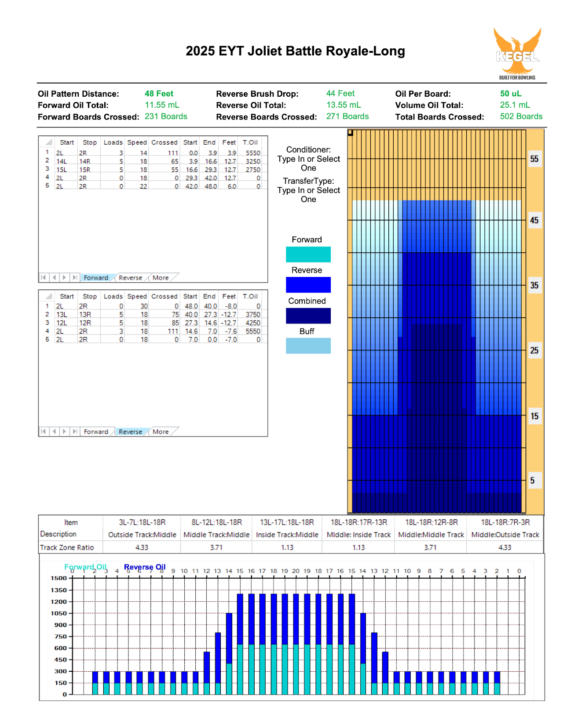Screen dimensions: 563x728
Task: Select the '4250' total oil cell
Action: [251, 323]
